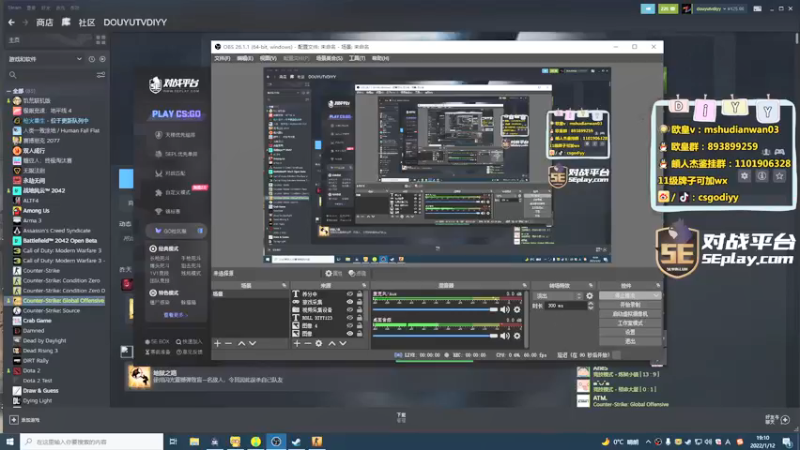Viewport: 800px width, 450px height.
Task: Open OBS 场景集合(S) menu
Action: pos(330,59)
